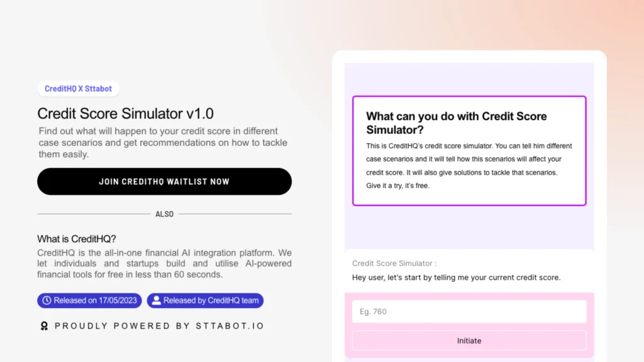The width and height of the screenshot is (644, 362).
Task: Open the PROUDLY POWERED BY STTABOT.IO link
Action: pos(159,326)
